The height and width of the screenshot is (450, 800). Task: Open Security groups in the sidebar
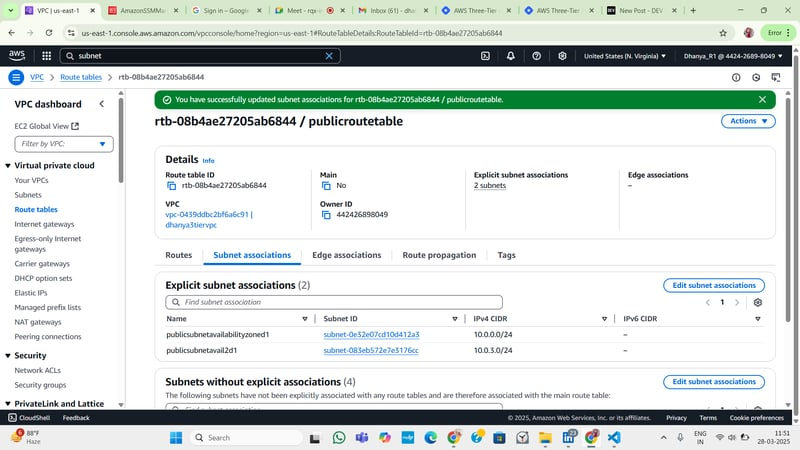coord(40,385)
